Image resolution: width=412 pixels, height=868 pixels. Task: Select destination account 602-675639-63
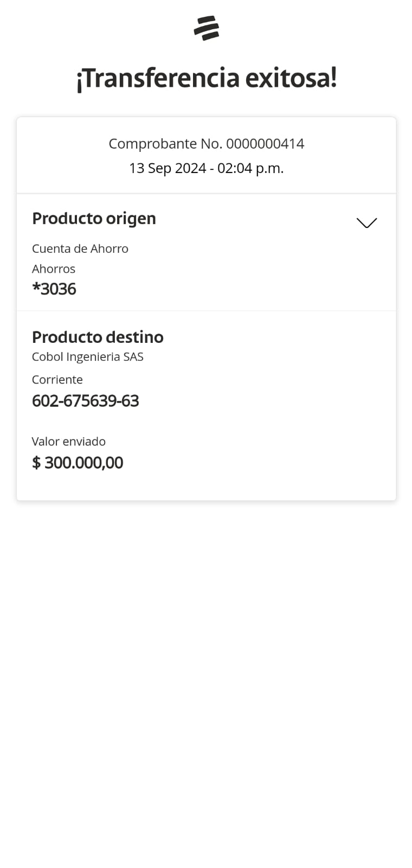pos(86,401)
